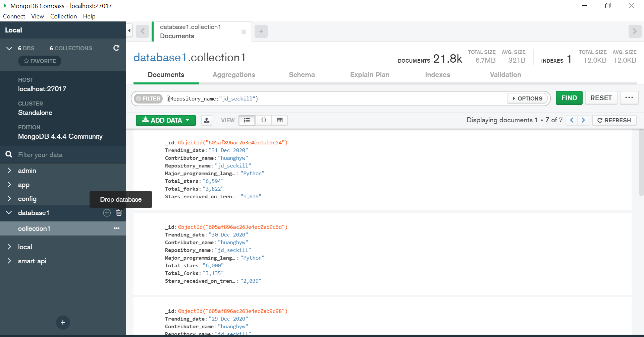Switch to the Validation tab
The height and width of the screenshot is (337, 644).
[x=505, y=75]
